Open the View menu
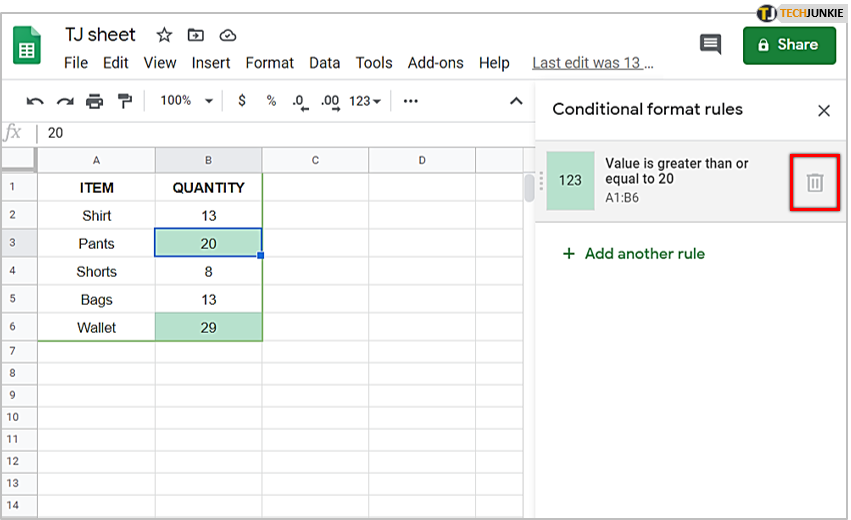 pos(160,63)
